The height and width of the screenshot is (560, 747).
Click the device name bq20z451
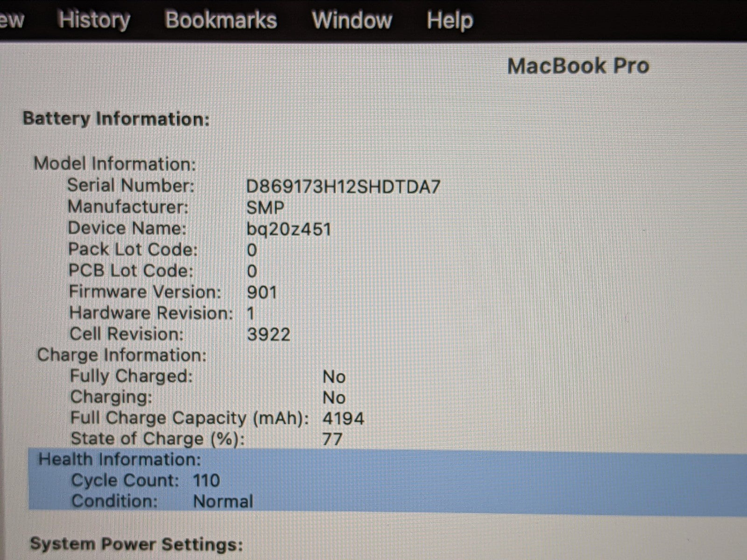click(x=289, y=229)
